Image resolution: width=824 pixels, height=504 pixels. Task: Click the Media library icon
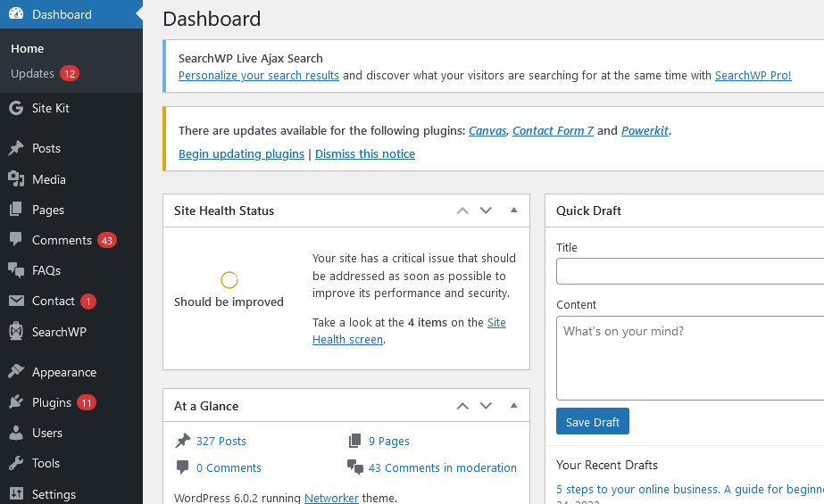click(x=16, y=179)
